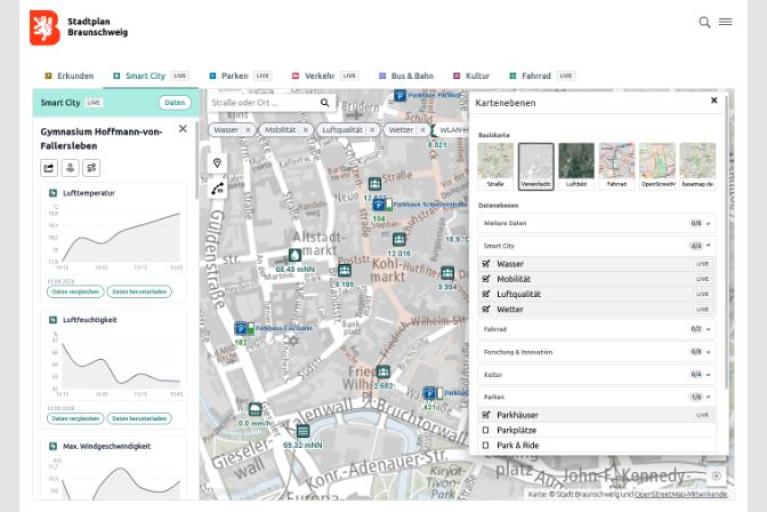Switch to the Fahrrad tab
Screen dimensions: 767x512
click(542, 76)
